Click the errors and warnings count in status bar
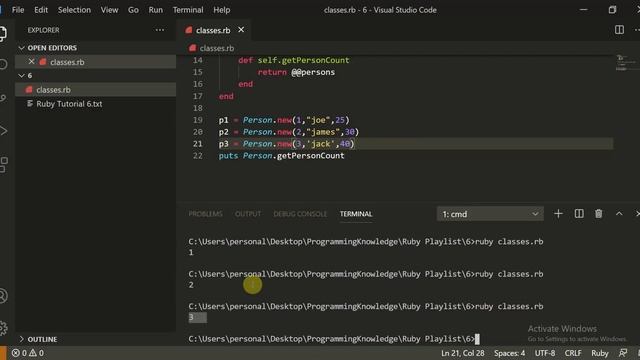The image size is (640, 360). click(x=28, y=353)
